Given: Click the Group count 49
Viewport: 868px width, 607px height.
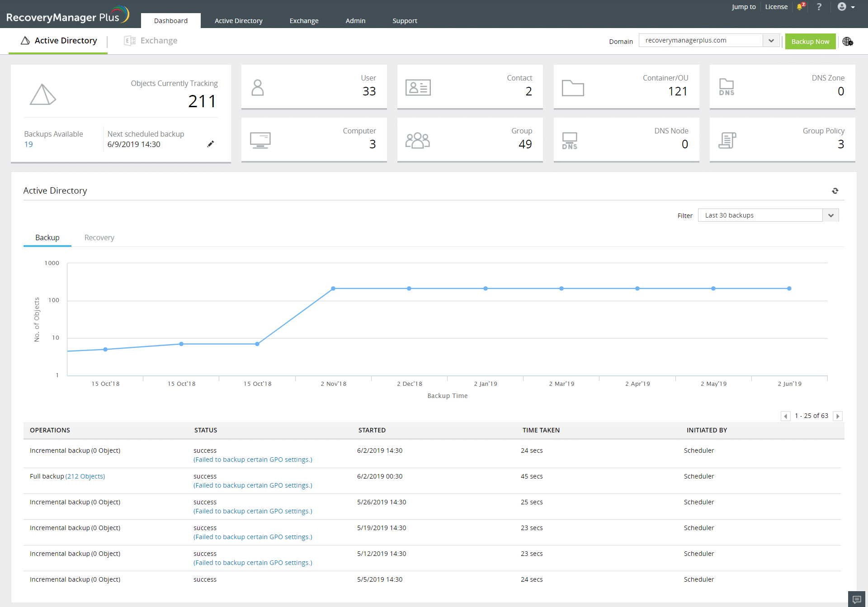Looking at the screenshot, I should coord(525,144).
